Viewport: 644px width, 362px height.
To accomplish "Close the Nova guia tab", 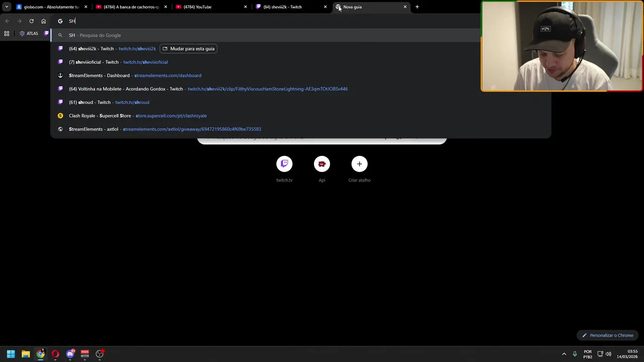I will point(405,7).
